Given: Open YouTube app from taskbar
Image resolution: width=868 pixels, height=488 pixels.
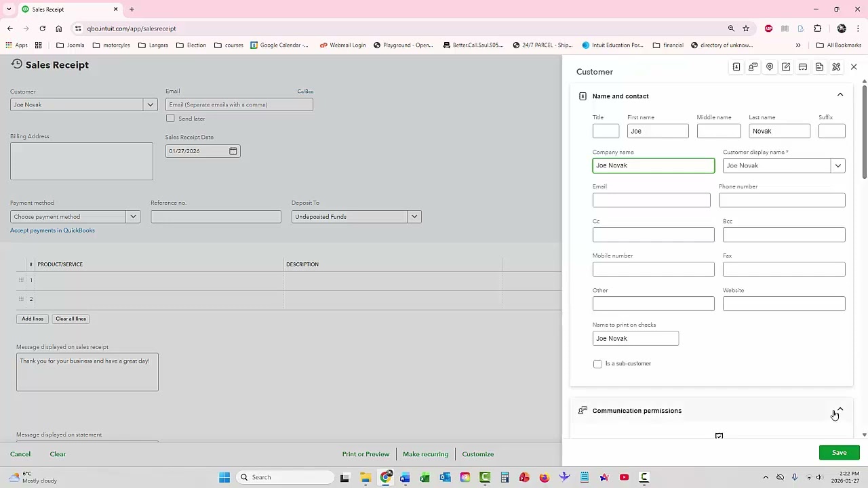Looking at the screenshot, I should [x=624, y=477].
